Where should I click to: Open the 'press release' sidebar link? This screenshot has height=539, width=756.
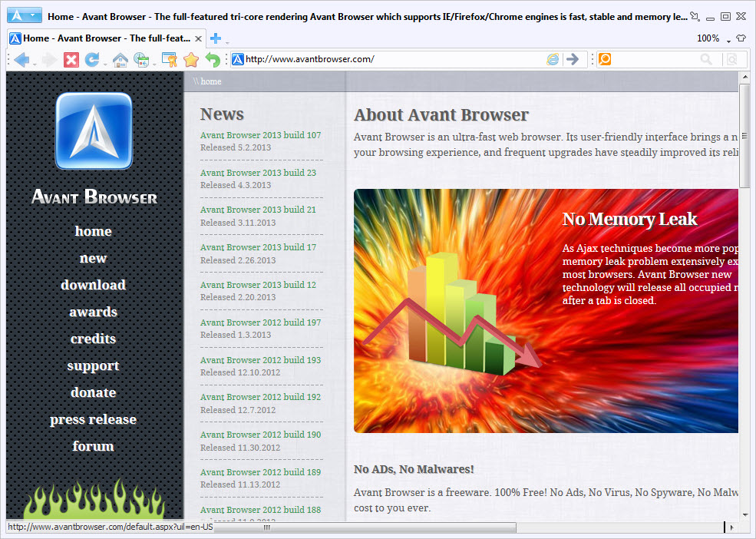(x=93, y=419)
